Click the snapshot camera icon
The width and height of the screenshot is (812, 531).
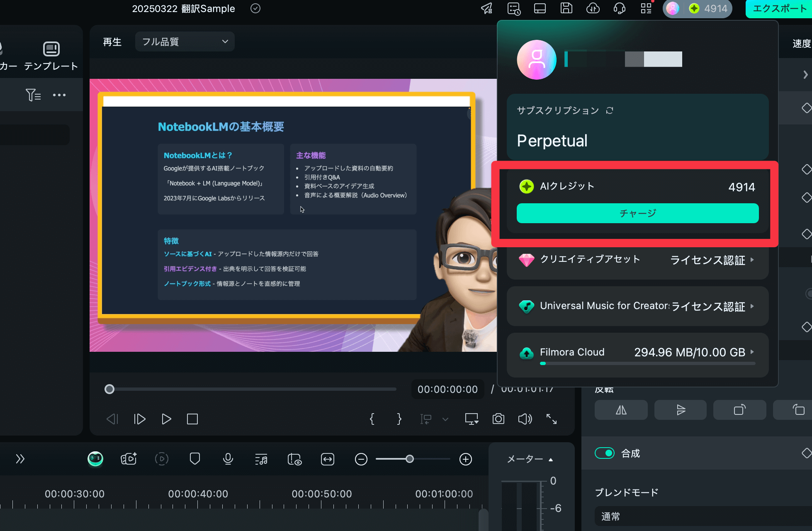[x=498, y=419]
